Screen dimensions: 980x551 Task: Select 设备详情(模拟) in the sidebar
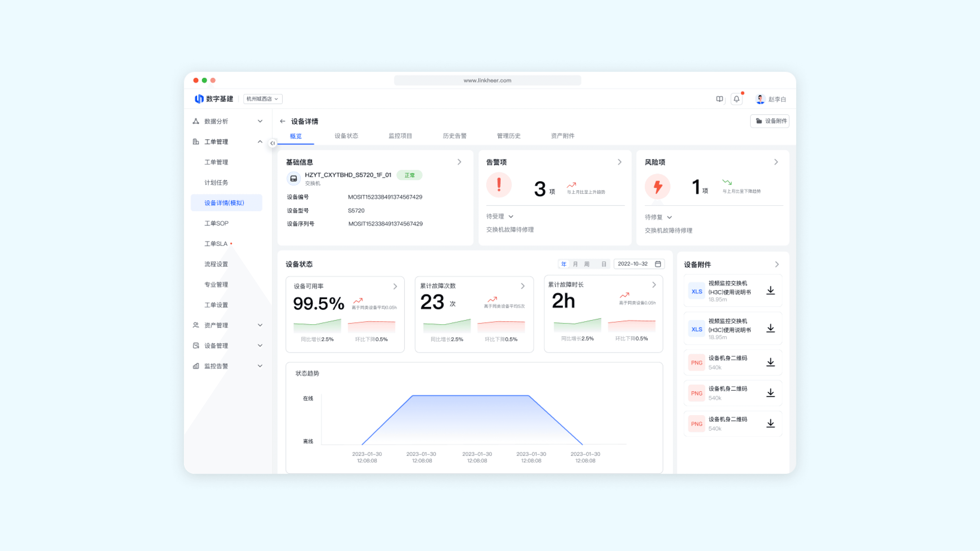(x=226, y=203)
